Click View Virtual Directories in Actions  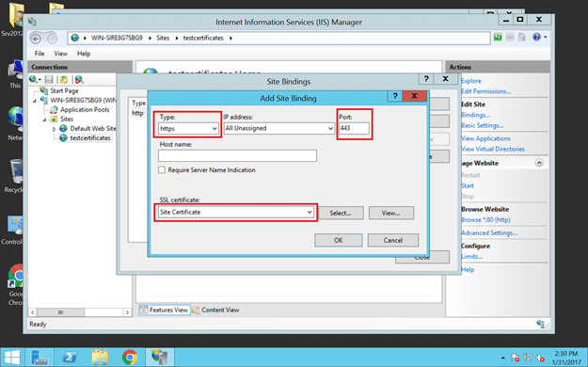[x=493, y=149]
